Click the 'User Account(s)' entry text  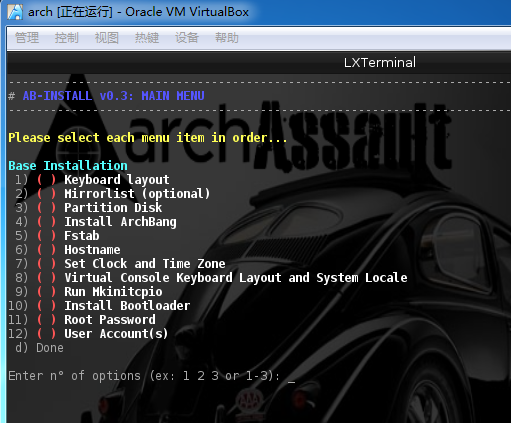[116, 334]
